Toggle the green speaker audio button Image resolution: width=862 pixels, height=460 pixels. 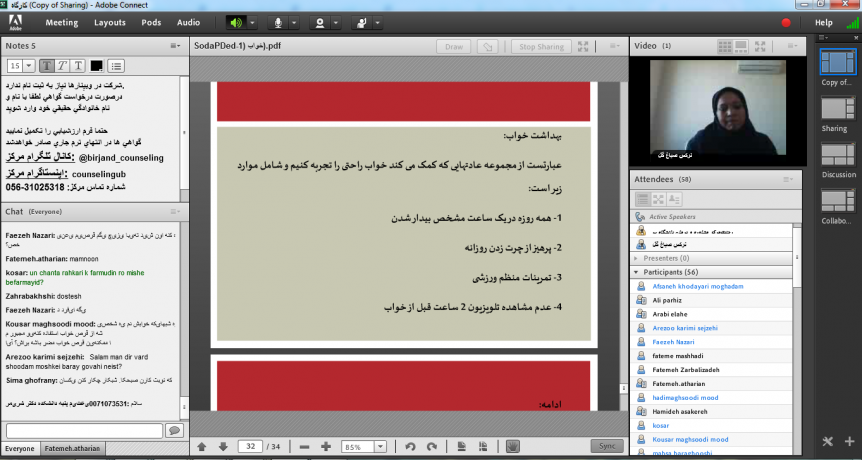(x=236, y=23)
